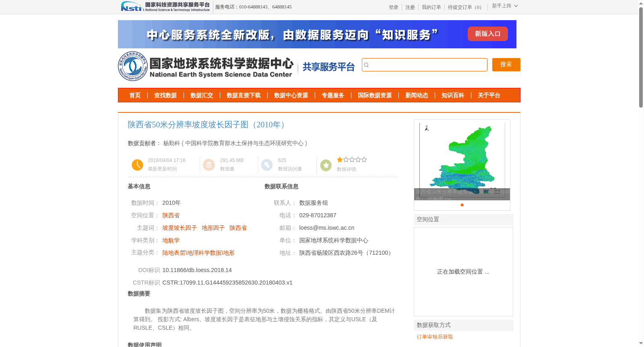Screen dimensions: 644x347
Task: Click the 登录 link
Action: point(394,7)
